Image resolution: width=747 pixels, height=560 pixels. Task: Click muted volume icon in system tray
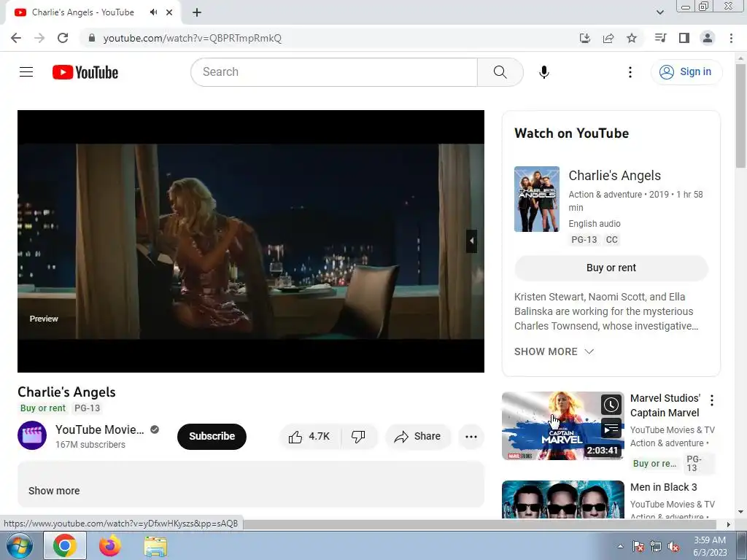click(x=673, y=546)
